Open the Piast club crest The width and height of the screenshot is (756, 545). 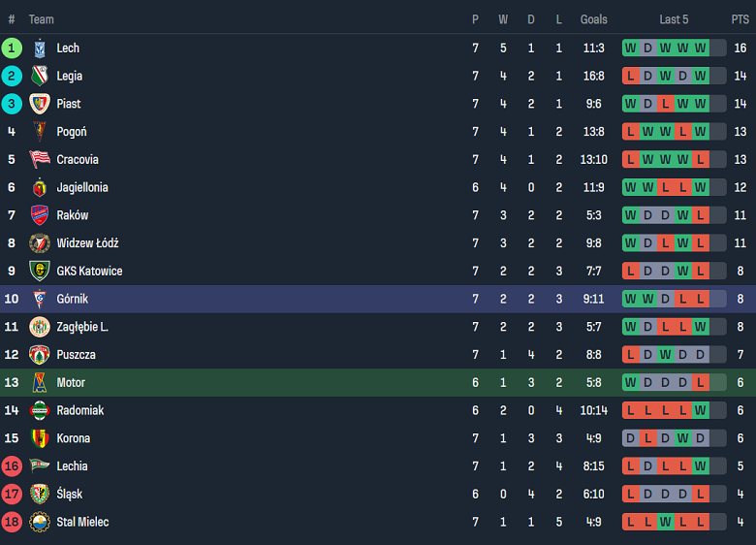(x=40, y=104)
